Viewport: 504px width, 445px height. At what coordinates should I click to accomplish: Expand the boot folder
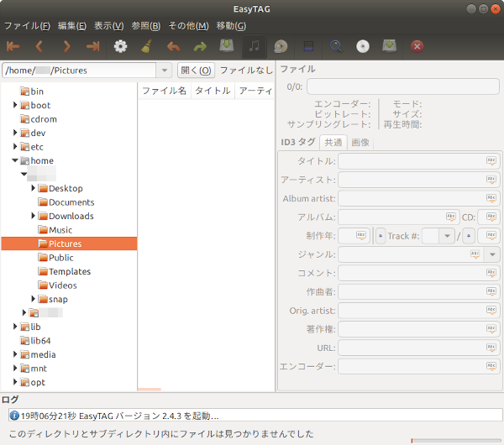click(15, 105)
